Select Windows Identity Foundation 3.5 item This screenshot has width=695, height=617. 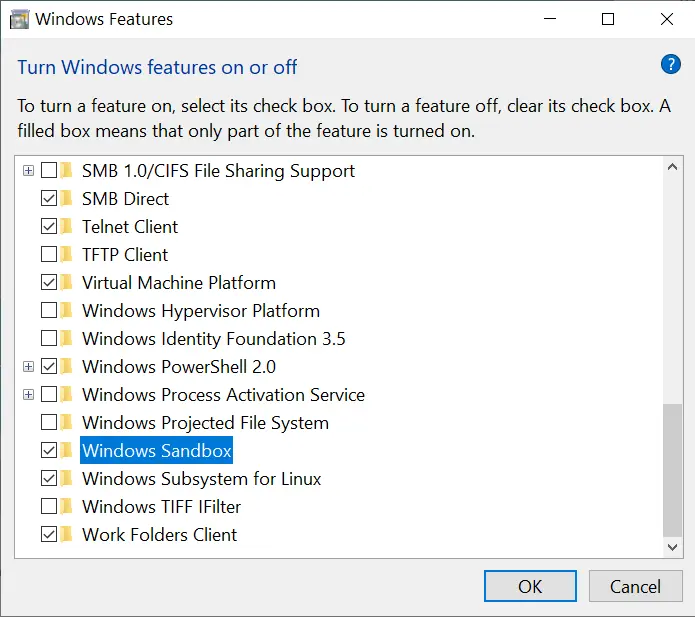pos(214,339)
